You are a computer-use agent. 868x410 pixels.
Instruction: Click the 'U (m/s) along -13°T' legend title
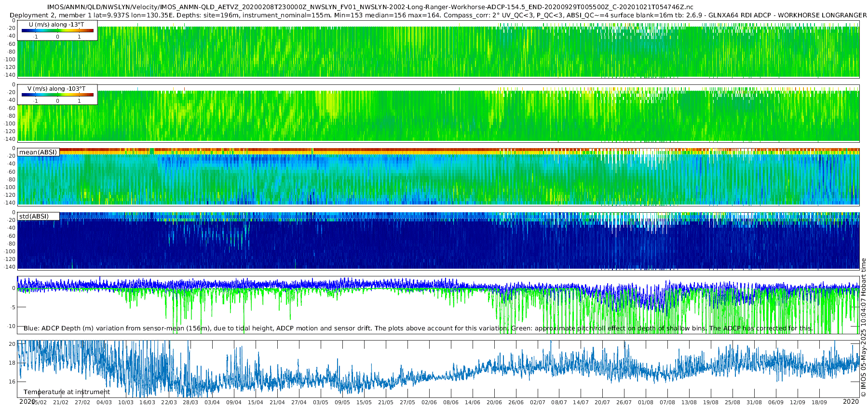56,25
